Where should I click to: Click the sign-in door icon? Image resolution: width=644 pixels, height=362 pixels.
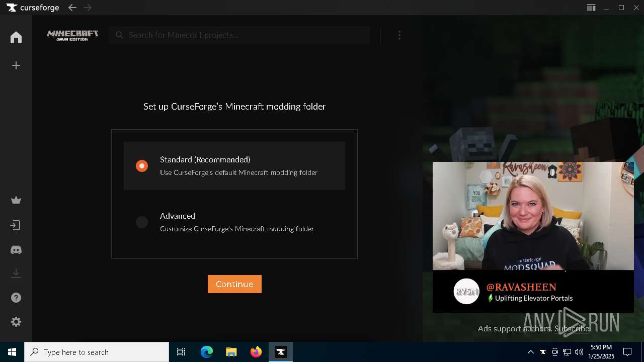16,225
